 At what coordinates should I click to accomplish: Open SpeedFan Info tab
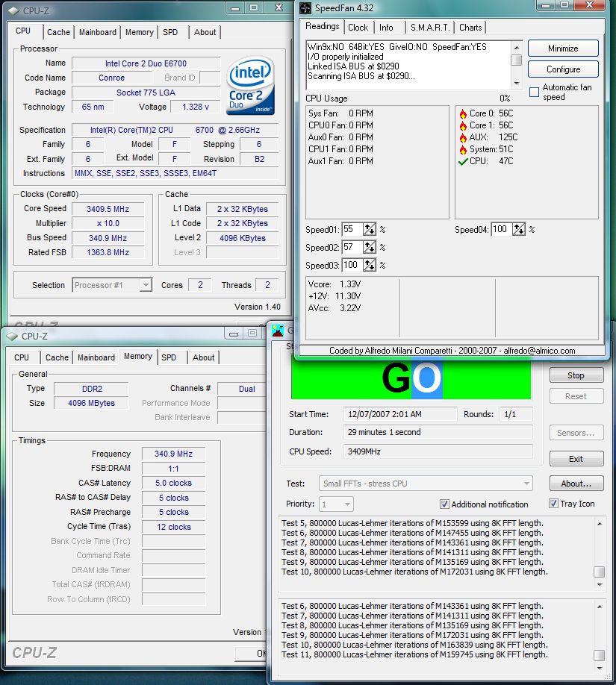tap(386, 28)
